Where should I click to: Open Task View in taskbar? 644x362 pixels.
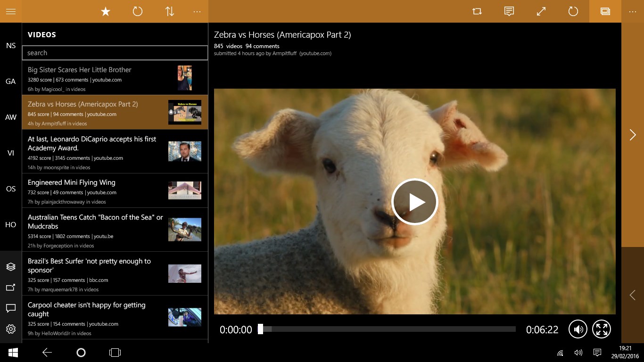115,353
